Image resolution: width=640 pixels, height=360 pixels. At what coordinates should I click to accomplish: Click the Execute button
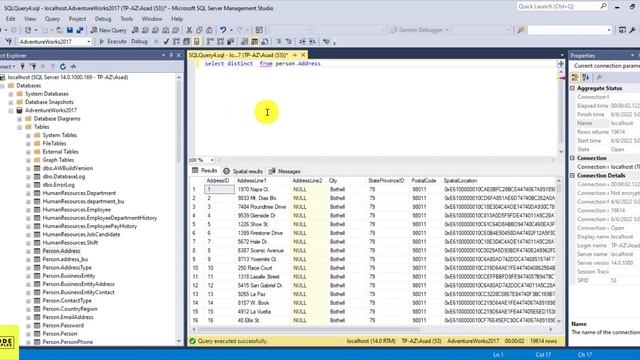[113, 42]
